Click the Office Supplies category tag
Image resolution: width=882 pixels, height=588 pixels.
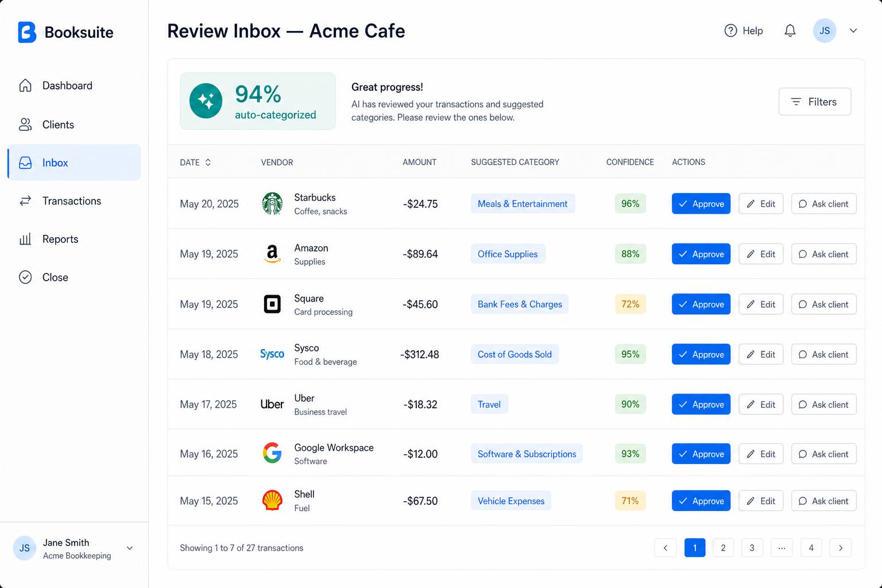pos(508,254)
